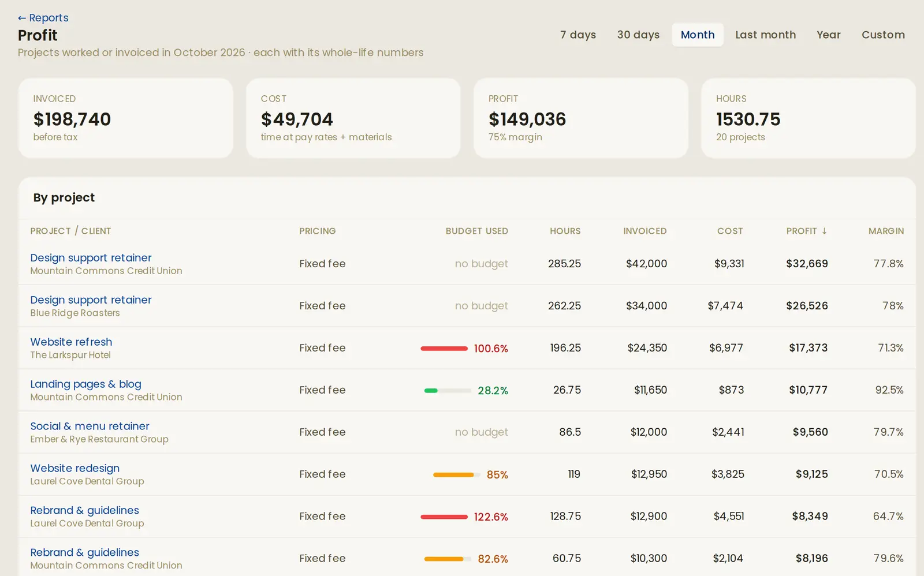The width and height of the screenshot is (924, 576).
Task: Click the $32,669 profit value
Action: (807, 264)
